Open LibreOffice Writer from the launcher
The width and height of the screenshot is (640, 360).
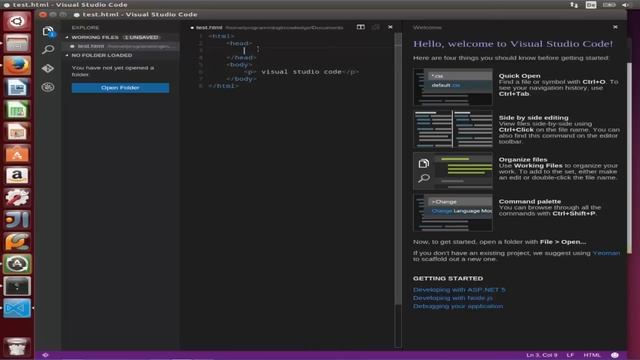[x=17, y=87]
